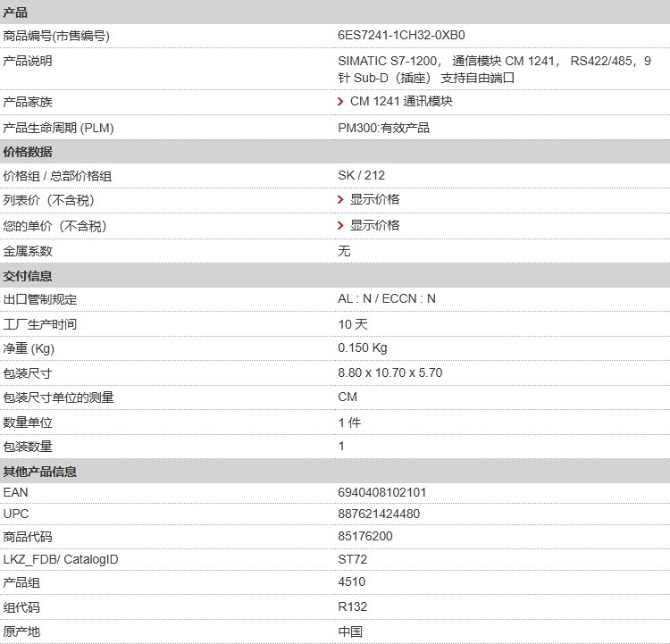This screenshot has height=644, width=670.
Task: Click the price group value SK / 212
Action: (x=361, y=175)
